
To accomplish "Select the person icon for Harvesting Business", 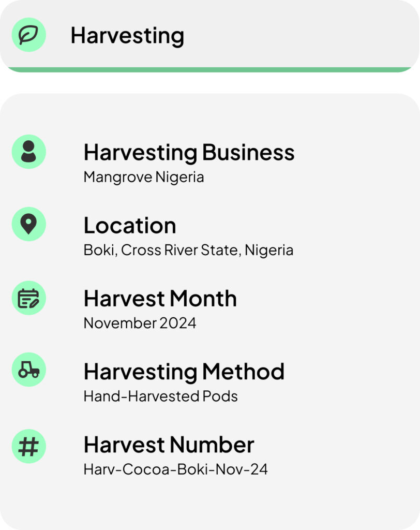I will 29,152.
